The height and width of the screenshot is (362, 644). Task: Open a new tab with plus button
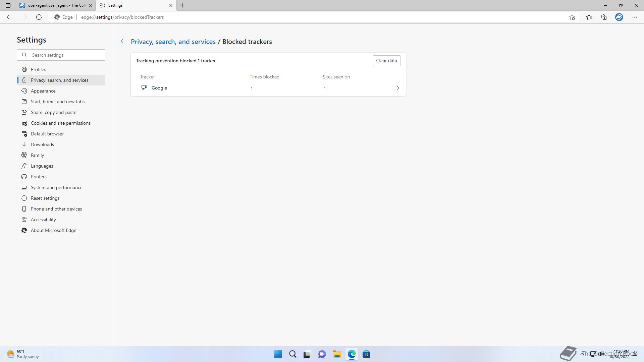(x=182, y=5)
